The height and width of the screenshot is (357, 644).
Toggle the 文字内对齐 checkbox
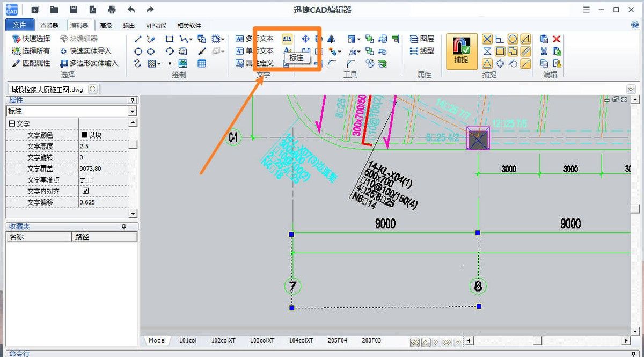click(x=85, y=191)
